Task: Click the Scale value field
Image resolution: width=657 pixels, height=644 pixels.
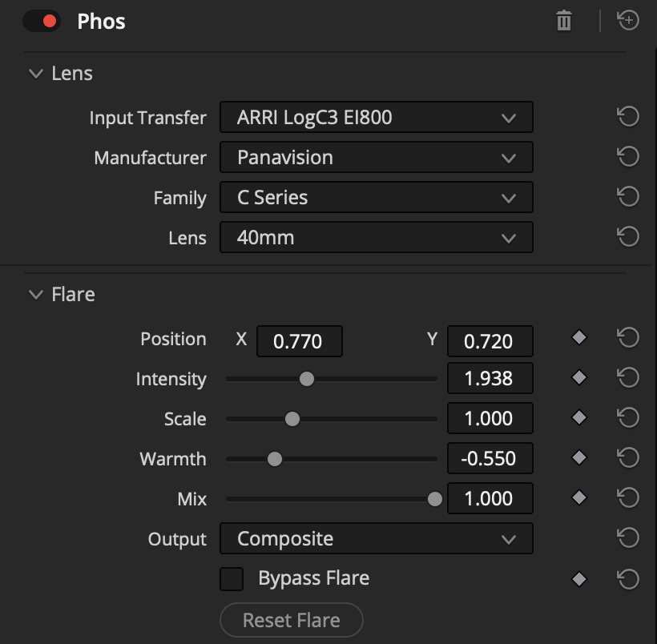Action: coord(490,418)
